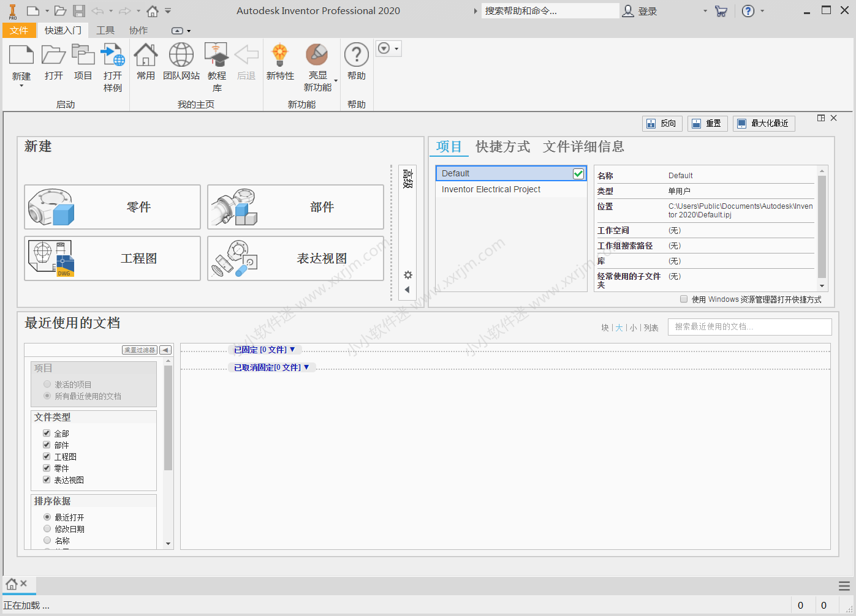
Task: Click the search help and commands field
Action: [x=550, y=11]
